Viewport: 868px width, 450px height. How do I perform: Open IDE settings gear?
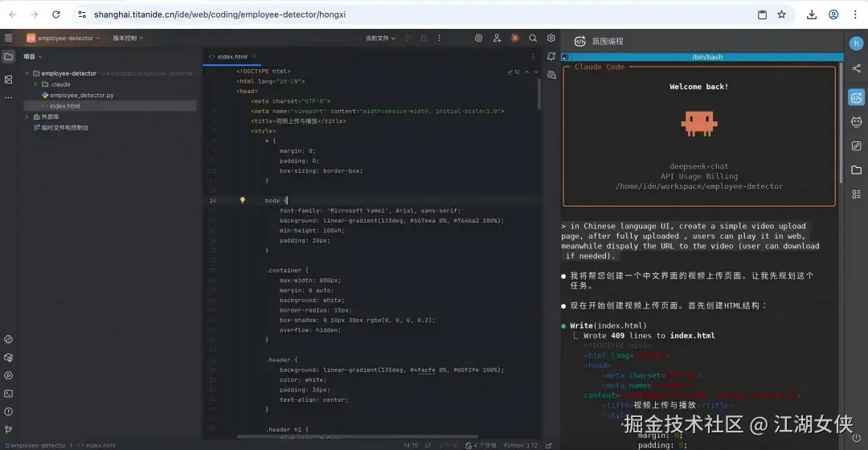(551, 39)
